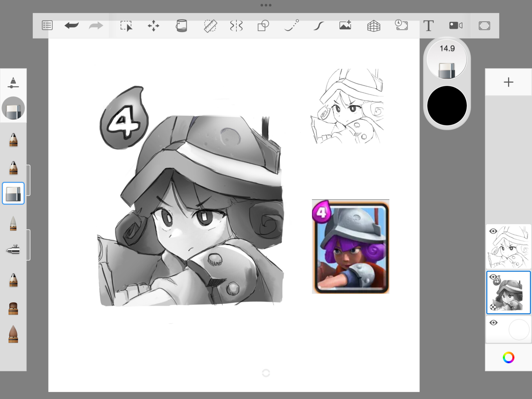Select the Transform move tool
This screenshot has width=532, height=399.
click(x=153, y=26)
